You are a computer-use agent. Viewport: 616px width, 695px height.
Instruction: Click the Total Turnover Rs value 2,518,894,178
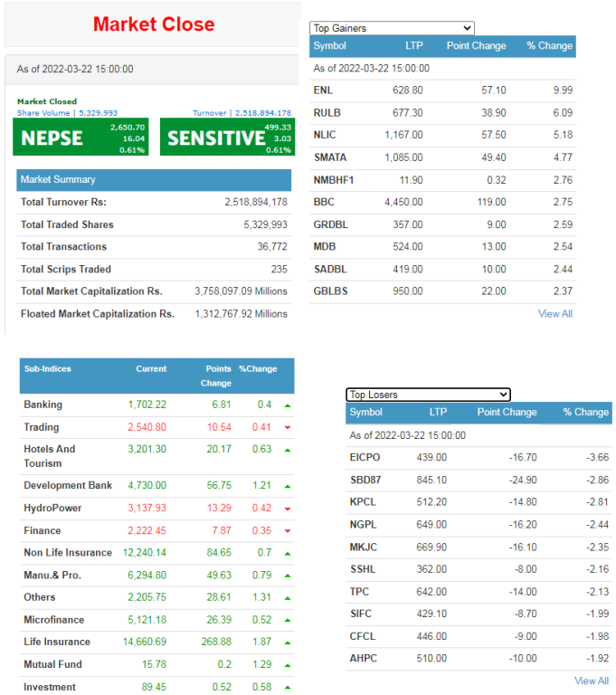pyautogui.click(x=256, y=202)
